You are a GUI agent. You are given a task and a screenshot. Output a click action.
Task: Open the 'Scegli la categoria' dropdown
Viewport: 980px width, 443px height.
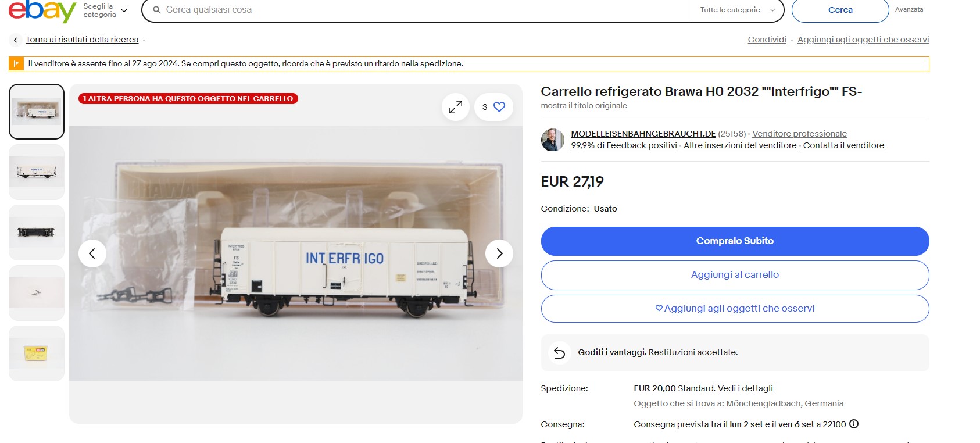105,10
